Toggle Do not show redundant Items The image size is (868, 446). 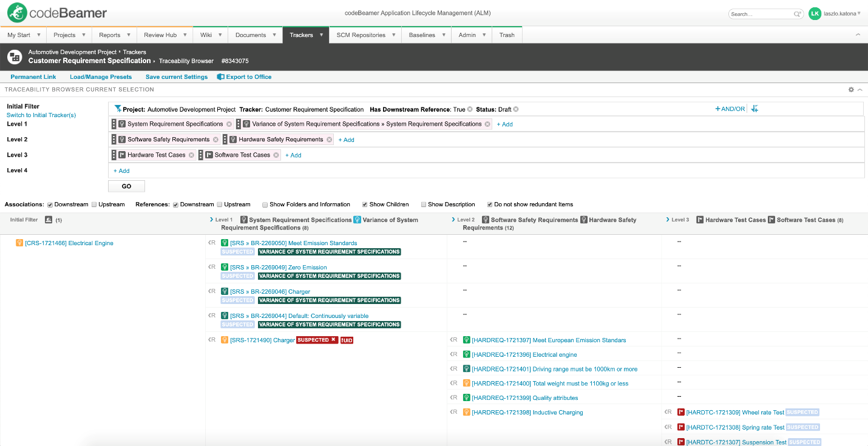pyautogui.click(x=490, y=204)
